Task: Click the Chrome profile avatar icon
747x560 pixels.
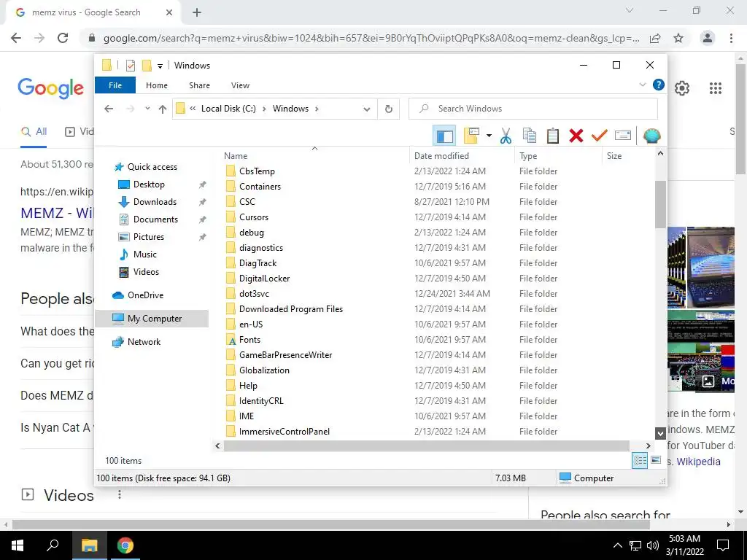Action: pos(708,38)
